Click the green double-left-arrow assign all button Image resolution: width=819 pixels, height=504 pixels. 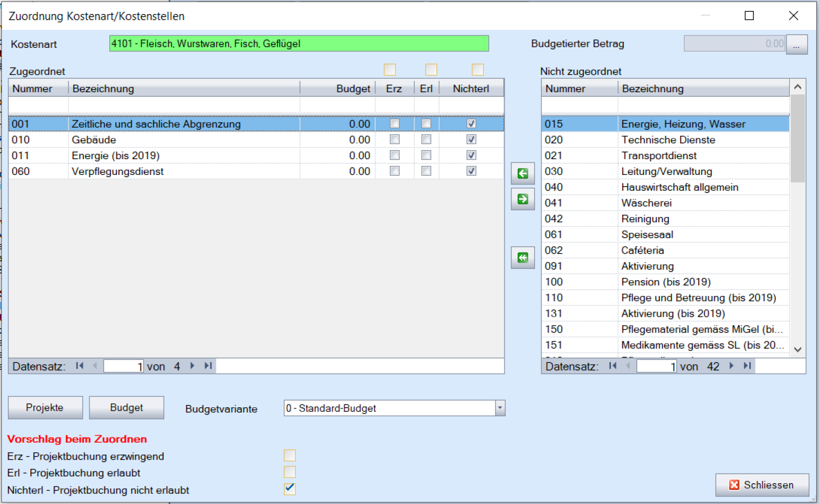coord(523,258)
